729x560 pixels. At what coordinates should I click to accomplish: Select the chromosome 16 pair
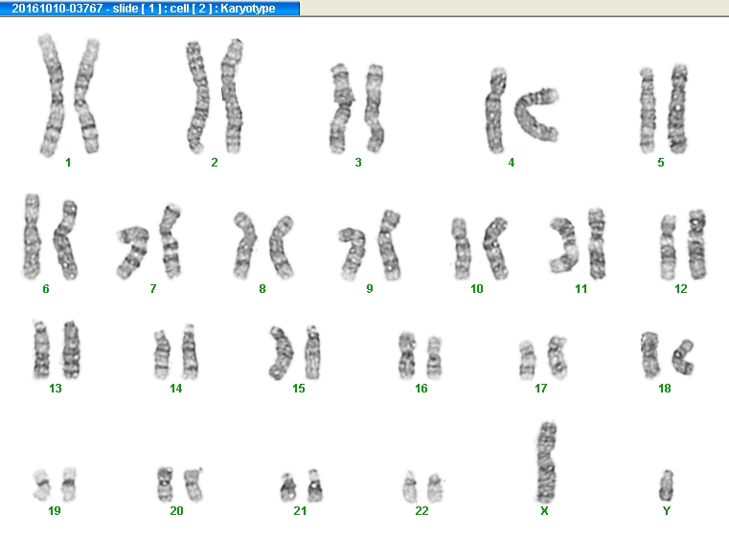421,356
